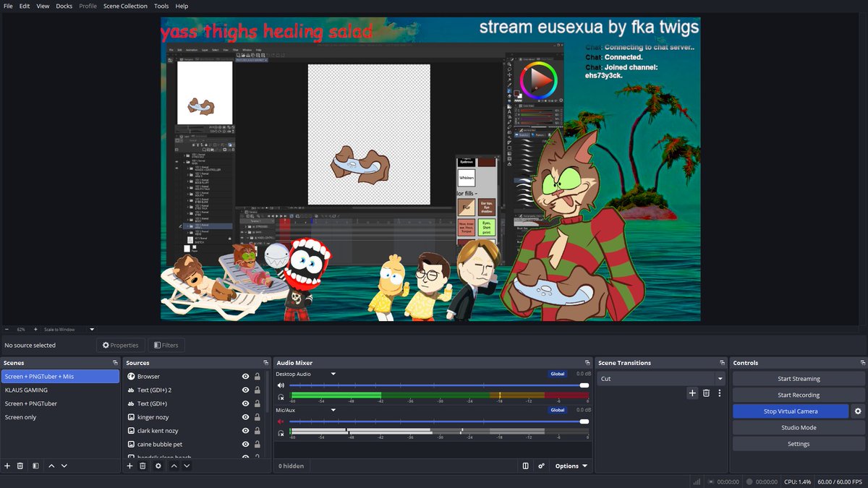Open the Cut transition combo box
The height and width of the screenshot is (488, 868).
pyautogui.click(x=661, y=379)
